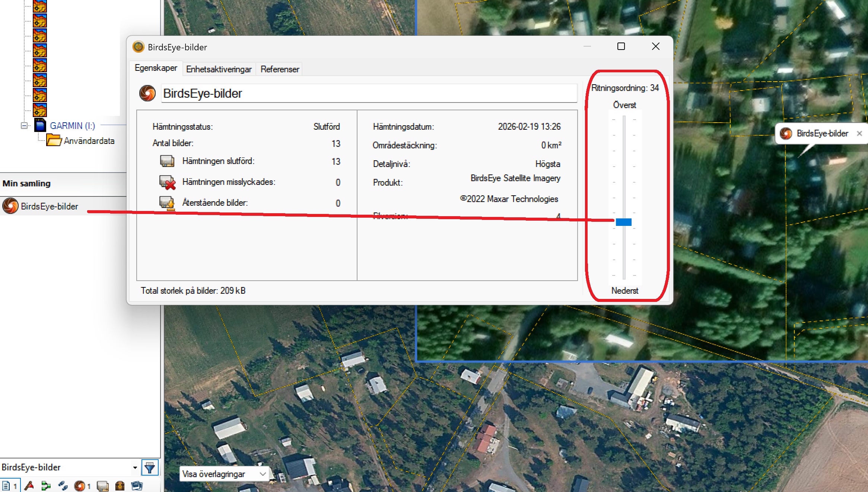The image size is (868, 492).
Task: Click the all-items document filter icon
Action: pyautogui.click(x=6, y=486)
